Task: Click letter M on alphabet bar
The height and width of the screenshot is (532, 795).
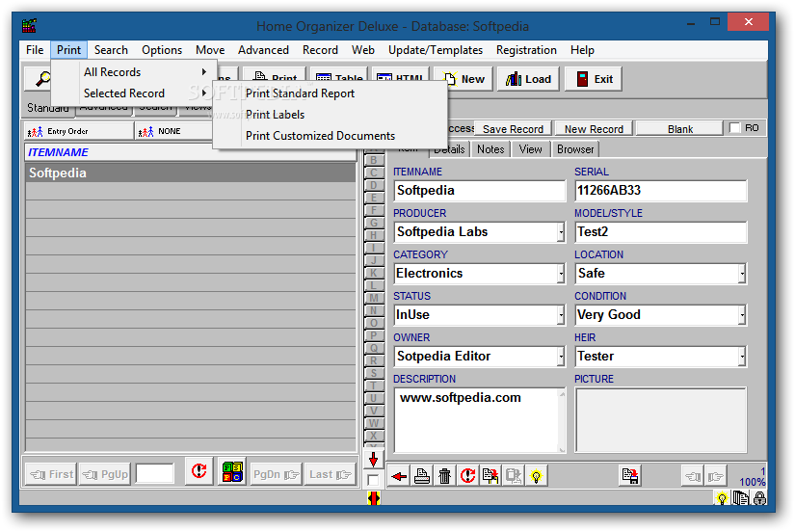Action: click(x=374, y=298)
